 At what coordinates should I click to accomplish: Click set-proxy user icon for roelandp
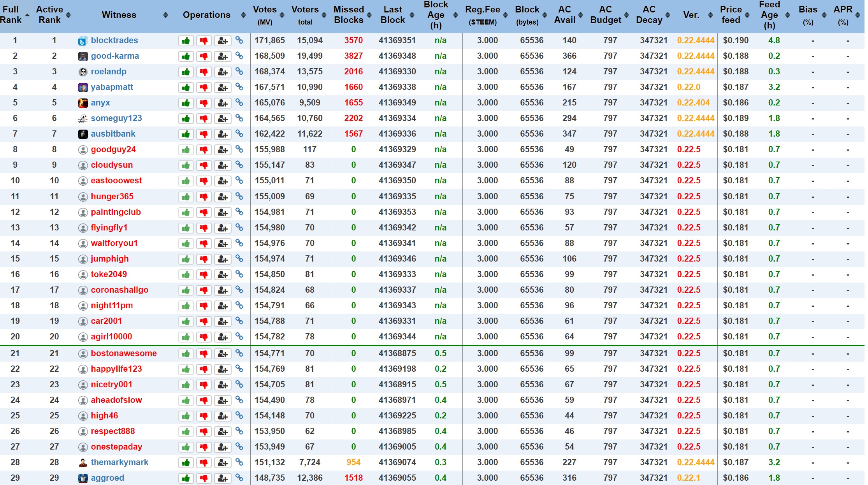222,72
